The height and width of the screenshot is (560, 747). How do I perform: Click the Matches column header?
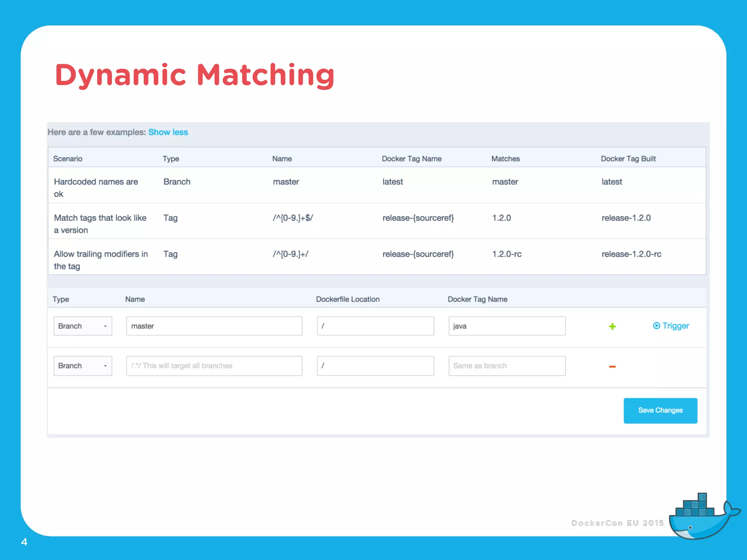pos(505,159)
